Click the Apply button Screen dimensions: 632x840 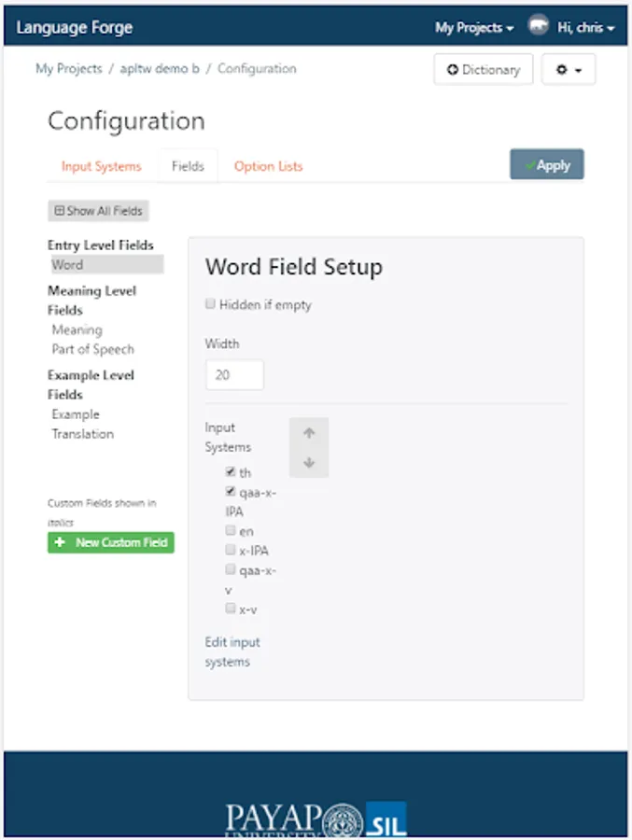(x=547, y=164)
